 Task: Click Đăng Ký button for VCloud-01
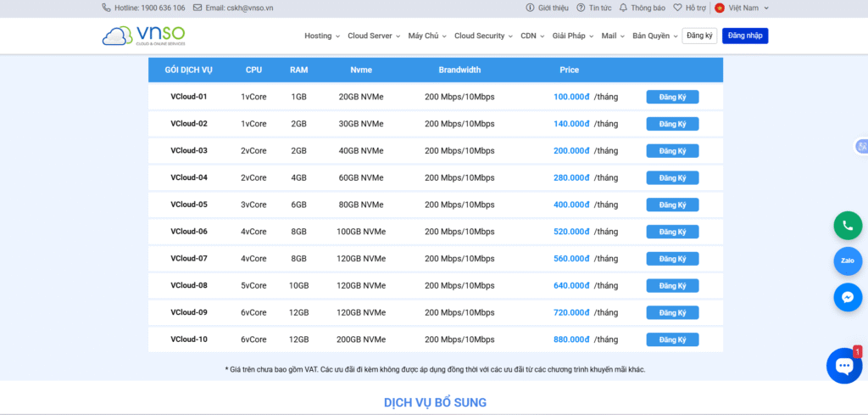tap(672, 97)
